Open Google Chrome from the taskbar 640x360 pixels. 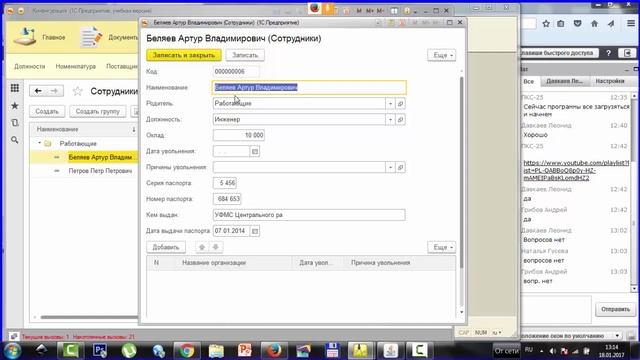(x=187, y=351)
